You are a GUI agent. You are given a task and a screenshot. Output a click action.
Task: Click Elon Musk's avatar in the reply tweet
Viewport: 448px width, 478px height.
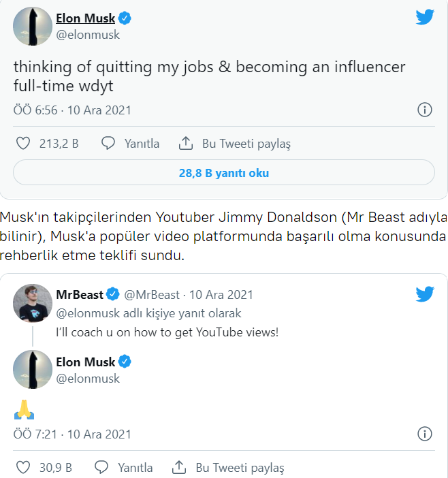(x=33, y=369)
